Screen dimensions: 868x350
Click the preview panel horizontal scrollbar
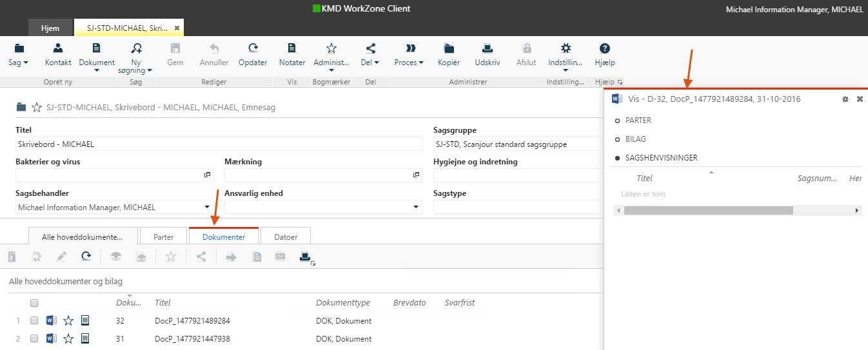click(707, 211)
